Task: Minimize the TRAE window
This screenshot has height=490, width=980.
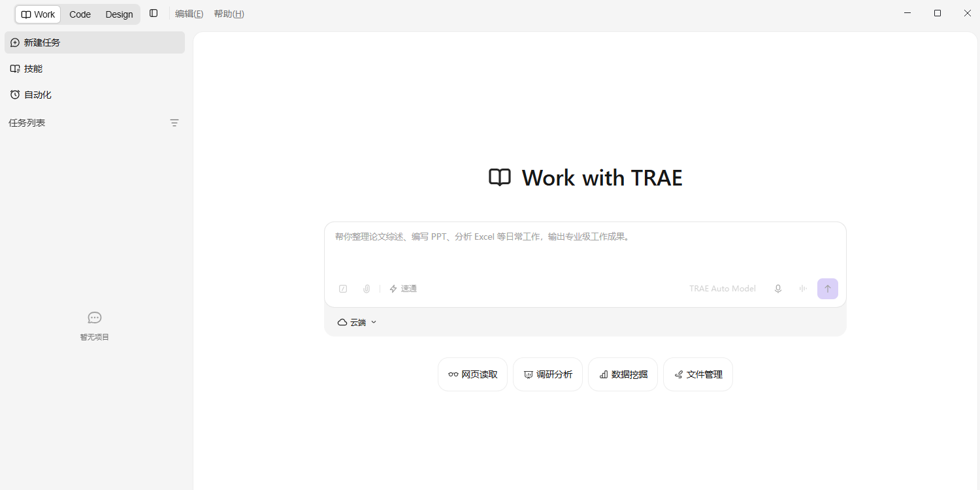Action: coord(907,13)
